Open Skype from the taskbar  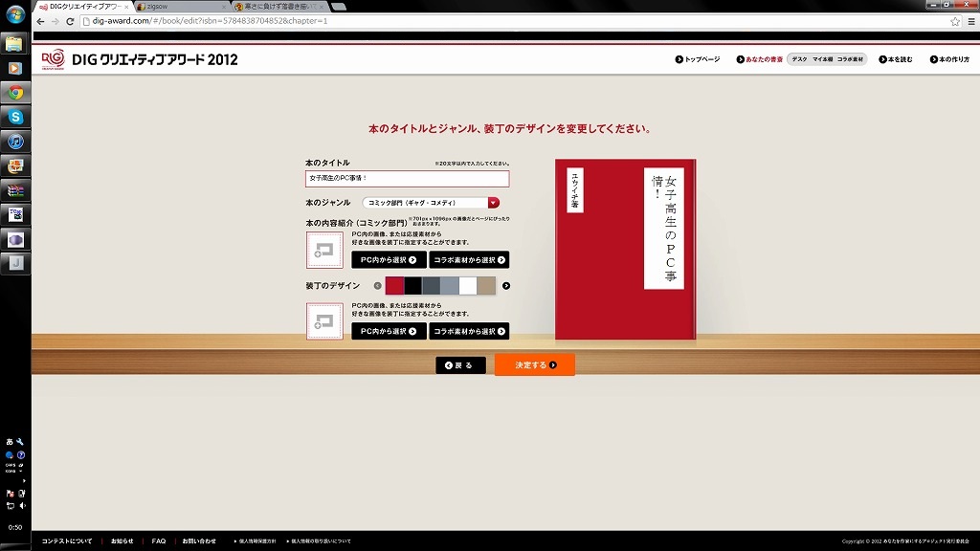coord(15,117)
